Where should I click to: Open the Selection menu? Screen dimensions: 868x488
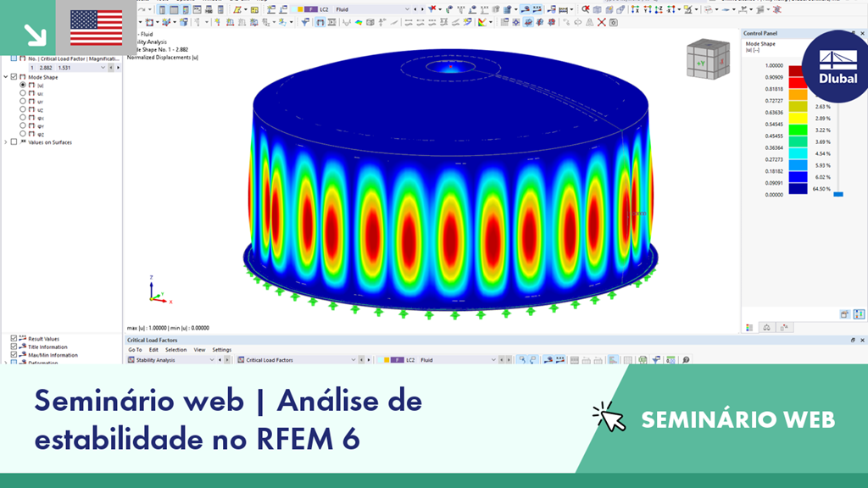click(x=176, y=350)
